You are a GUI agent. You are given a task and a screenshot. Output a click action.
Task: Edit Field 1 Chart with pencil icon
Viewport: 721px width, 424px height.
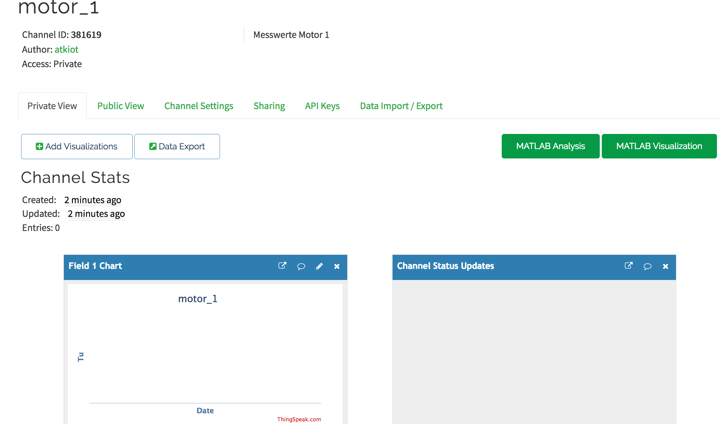coord(319,266)
